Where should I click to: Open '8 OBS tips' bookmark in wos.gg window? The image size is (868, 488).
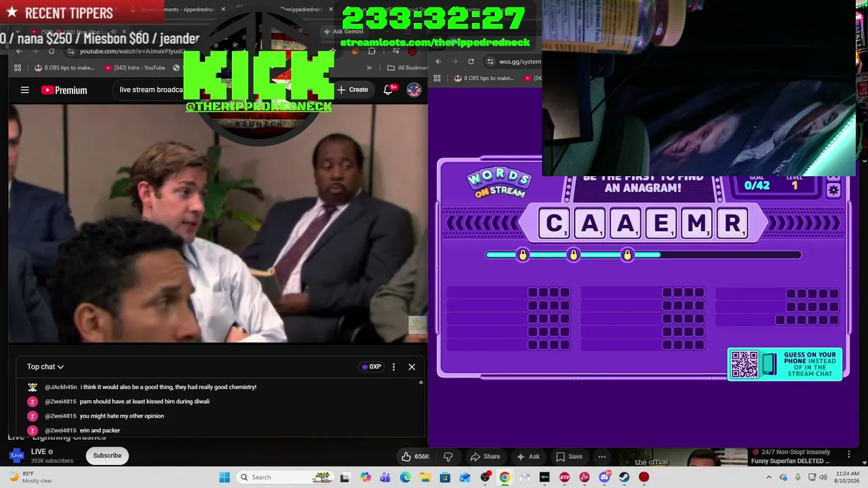pyautogui.click(x=484, y=78)
